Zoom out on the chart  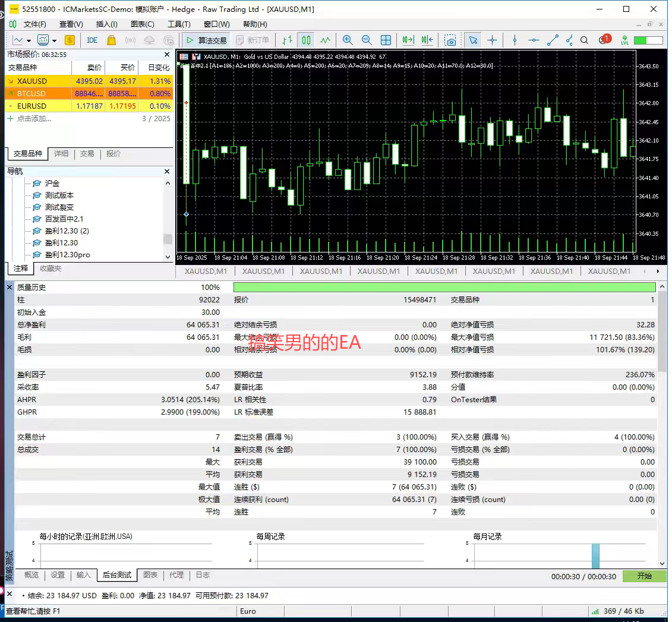tap(367, 40)
